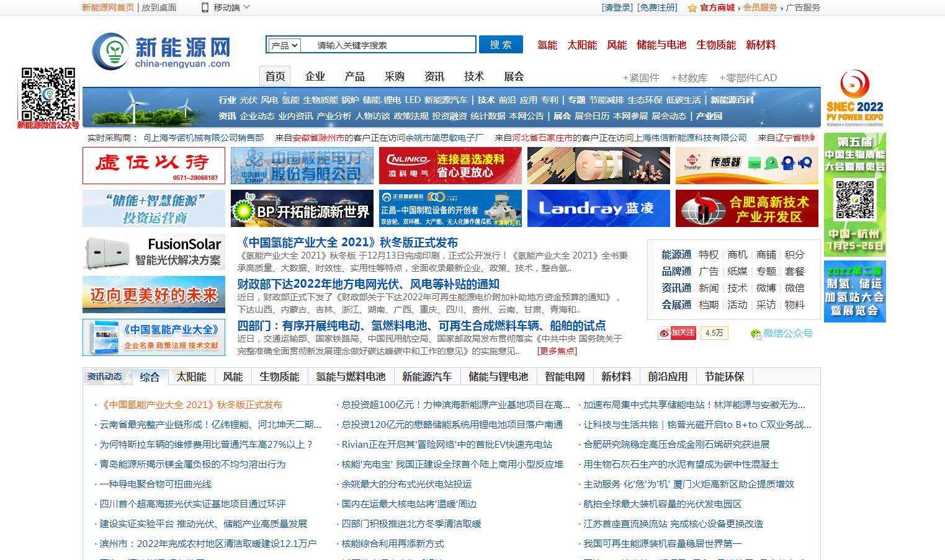Select the 储能与锂电池 news tab
This screenshot has width=945, height=560.
click(x=498, y=376)
